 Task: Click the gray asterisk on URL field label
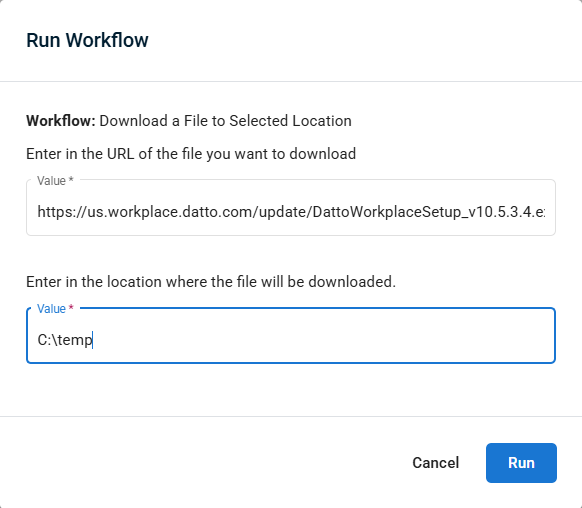point(71,179)
